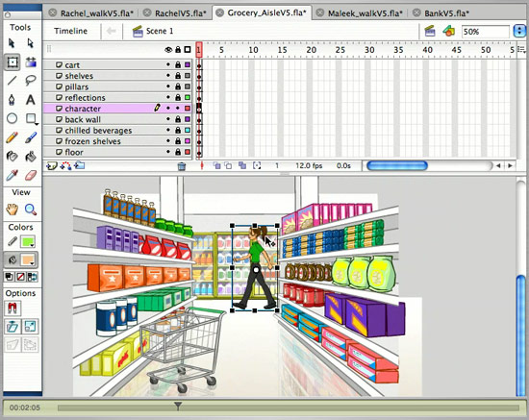
Task: Switch to the RachelV5.fla tab
Action: (x=180, y=13)
